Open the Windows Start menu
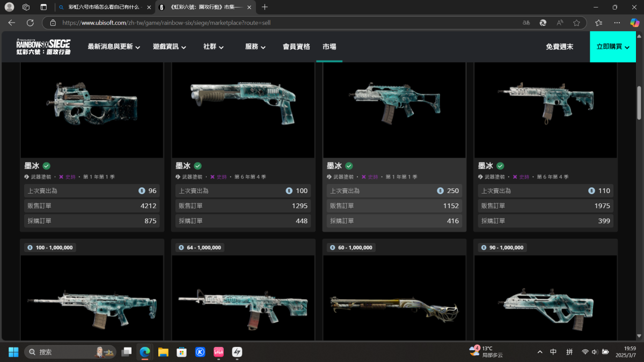Image resolution: width=644 pixels, height=362 pixels. [x=13, y=352]
